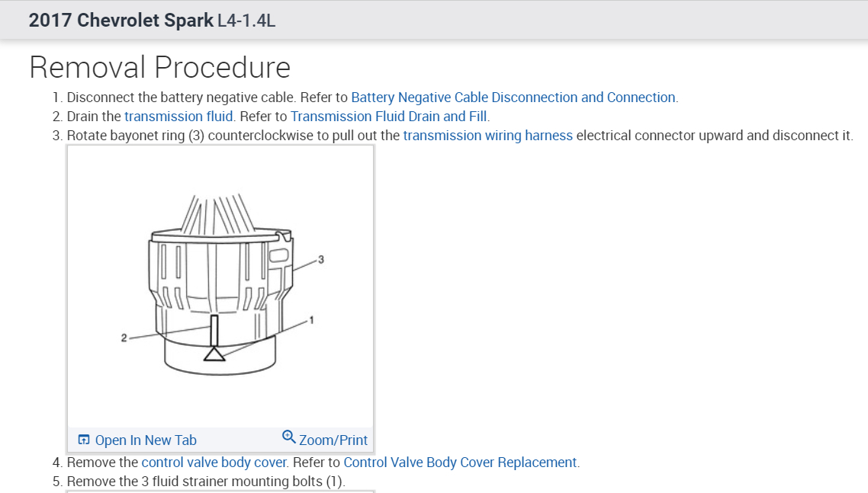Click the Open In New Tab text
This screenshot has width=868, height=493.
[x=146, y=440]
